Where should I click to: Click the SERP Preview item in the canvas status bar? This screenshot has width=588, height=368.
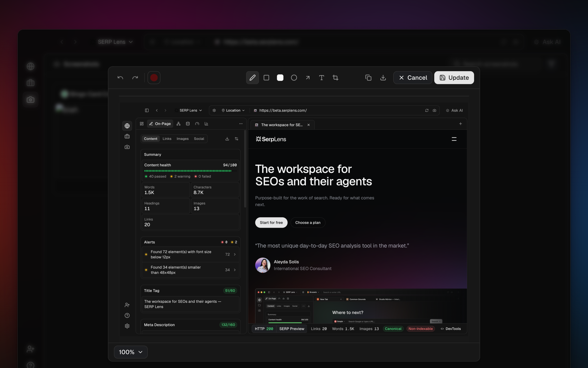point(292,329)
